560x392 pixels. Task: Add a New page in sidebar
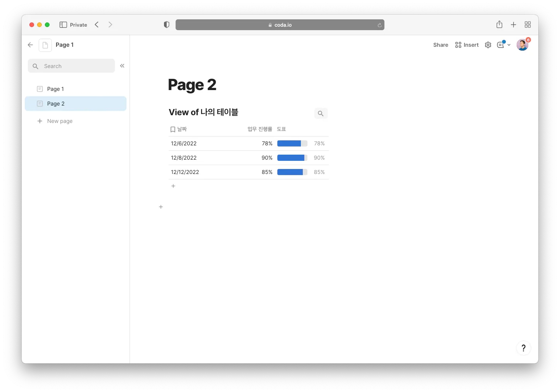pyautogui.click(x=55, y=121)
